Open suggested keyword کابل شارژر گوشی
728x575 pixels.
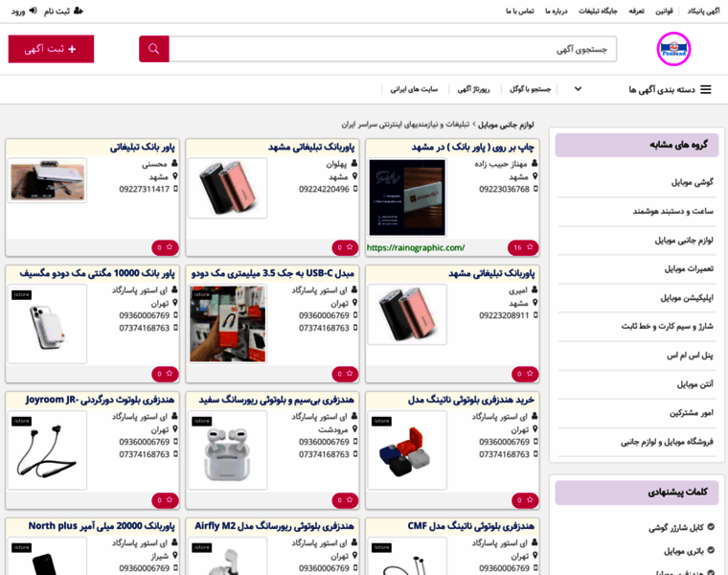click(676, 528)
